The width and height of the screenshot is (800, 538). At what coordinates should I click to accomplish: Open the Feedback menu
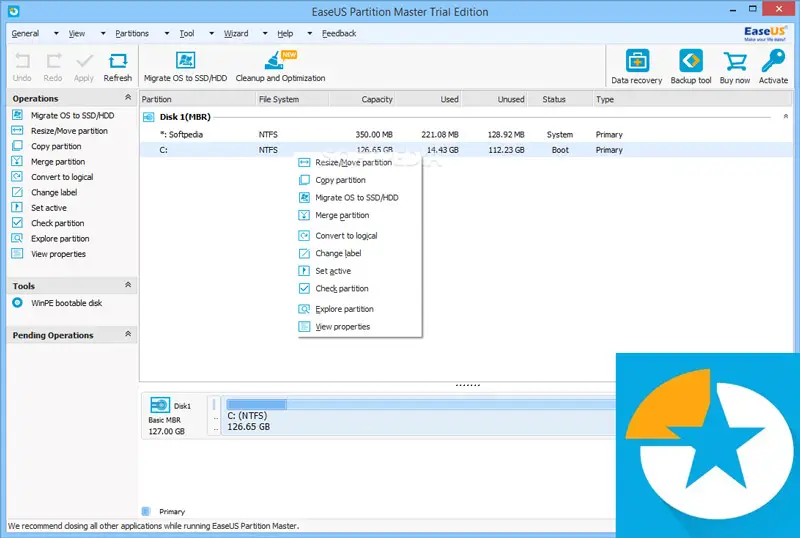[x=339, y=33]
